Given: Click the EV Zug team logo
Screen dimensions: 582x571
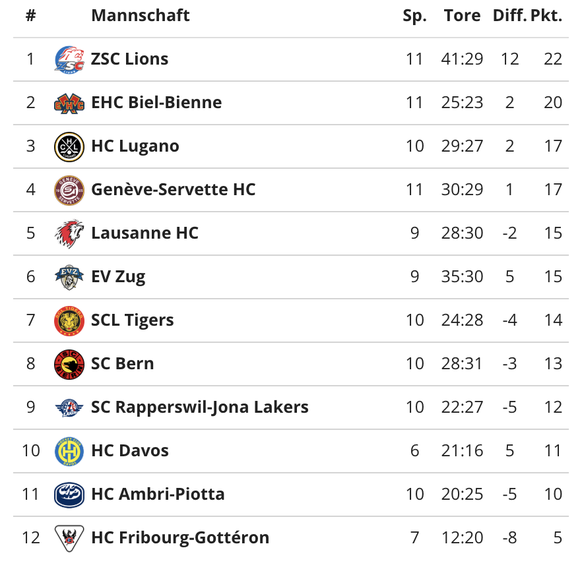Looking at the screenshot, I should click(69, 277).
